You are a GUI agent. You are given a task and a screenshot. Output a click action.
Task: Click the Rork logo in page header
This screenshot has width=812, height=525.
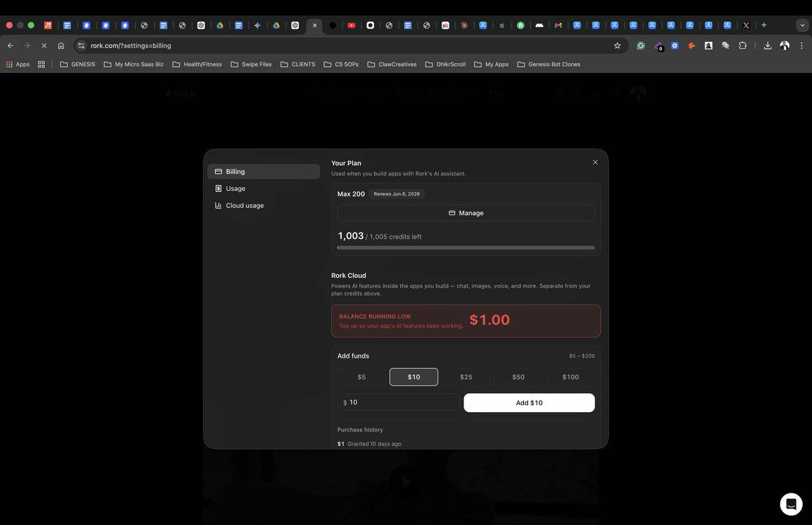180,93
